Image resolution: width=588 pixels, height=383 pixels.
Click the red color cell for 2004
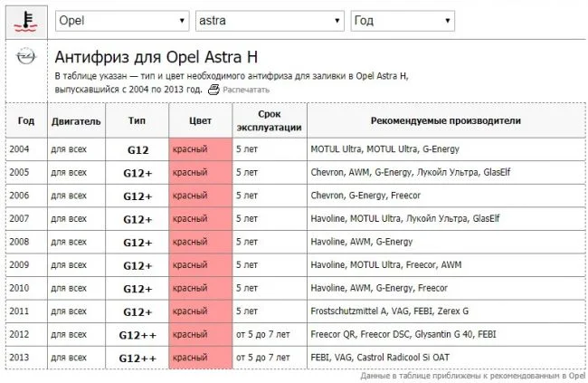[x=200, y=148]
